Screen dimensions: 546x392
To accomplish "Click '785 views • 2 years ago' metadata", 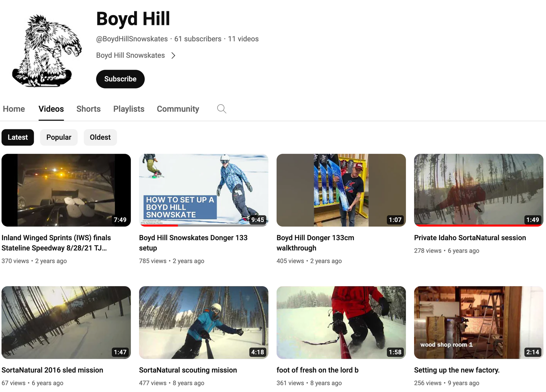I will tap(171, 261).
